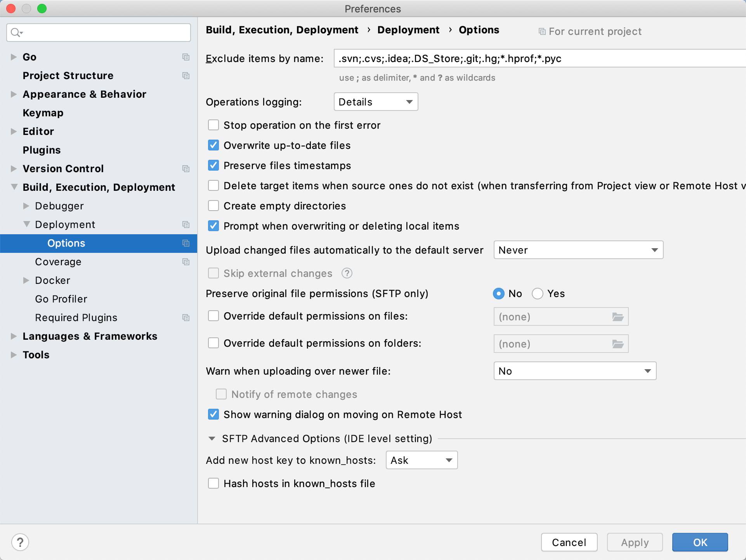This screenshot has width=746, height=560.
Task: Enable Stop operation on the first error
Action: pos(213,125)
